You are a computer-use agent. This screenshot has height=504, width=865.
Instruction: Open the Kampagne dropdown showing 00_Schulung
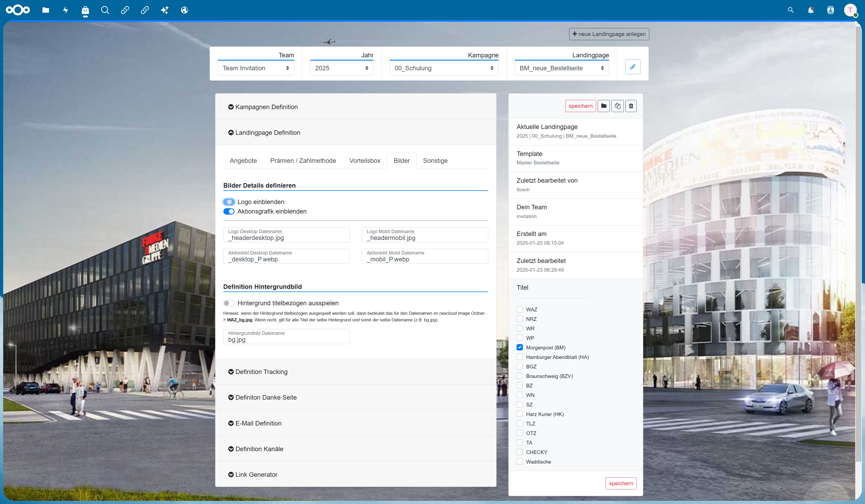tap(444, 68)
